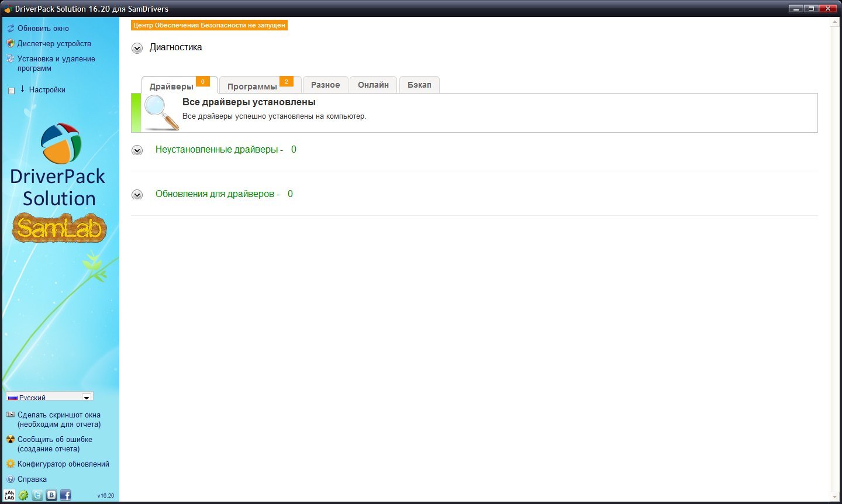
Task: Click the green gear icon beside SamLab logo
Action: coord(23,495)
